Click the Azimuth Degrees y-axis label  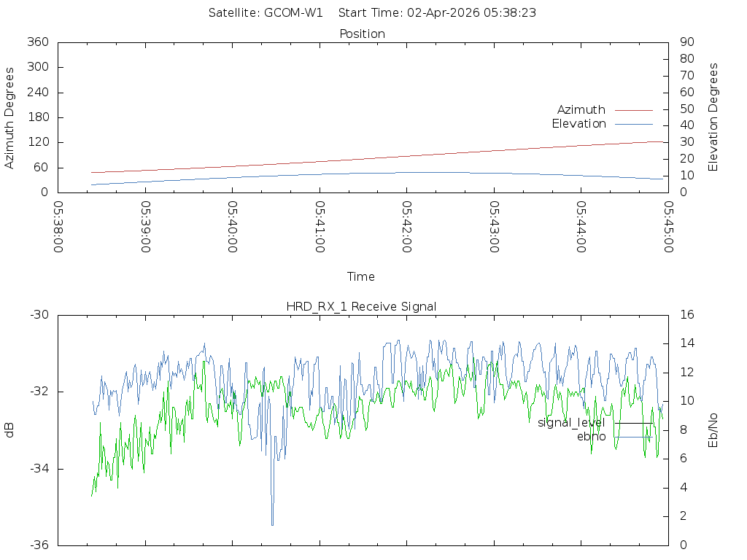point(10,117)
